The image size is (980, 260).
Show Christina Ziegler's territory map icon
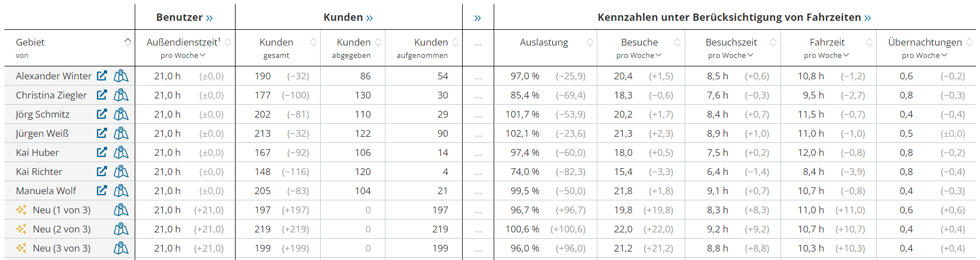(x=121, y=95)
